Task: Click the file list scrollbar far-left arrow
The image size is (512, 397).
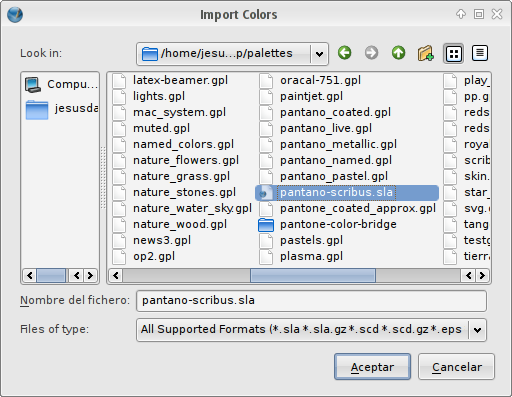Action: tap(116, 275)
